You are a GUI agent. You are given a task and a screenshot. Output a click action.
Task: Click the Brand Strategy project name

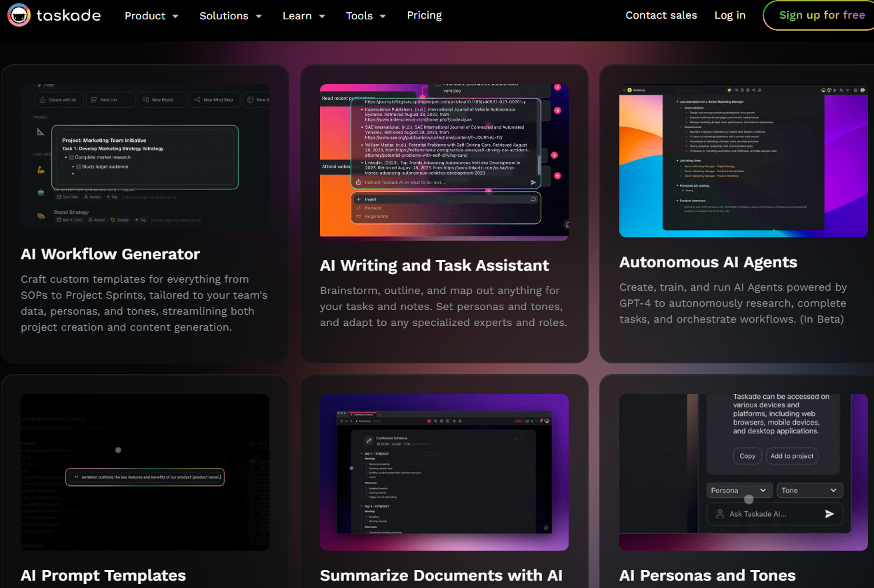tap(71, 212)
